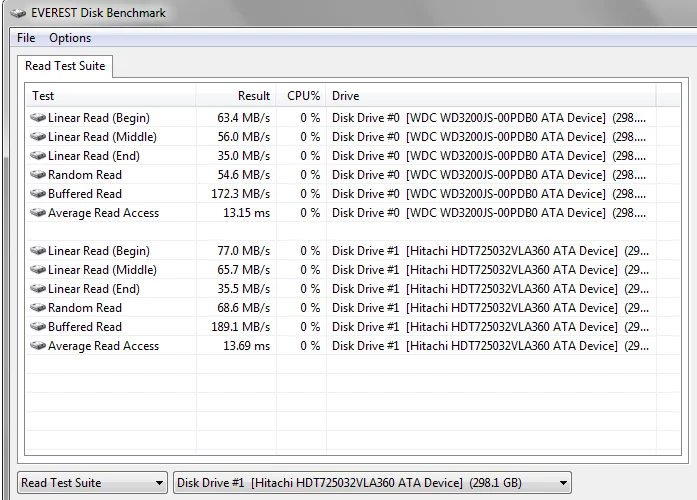Select the 63.4 MB/s result value
Image resolution: width=697 pixels, height=500 pixels.
click(244, 118)
